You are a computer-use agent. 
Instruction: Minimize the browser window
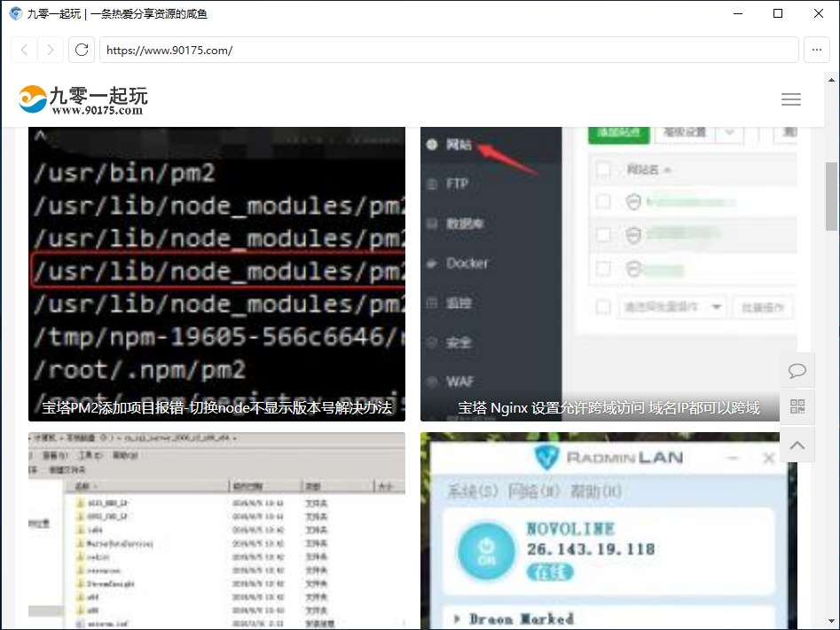[738, 13]
